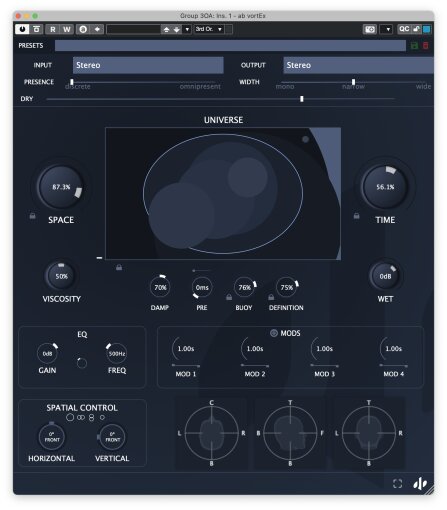
Task: Toggle fullscreen with the bottom-right brackets icon
Action: coord(397,483)
